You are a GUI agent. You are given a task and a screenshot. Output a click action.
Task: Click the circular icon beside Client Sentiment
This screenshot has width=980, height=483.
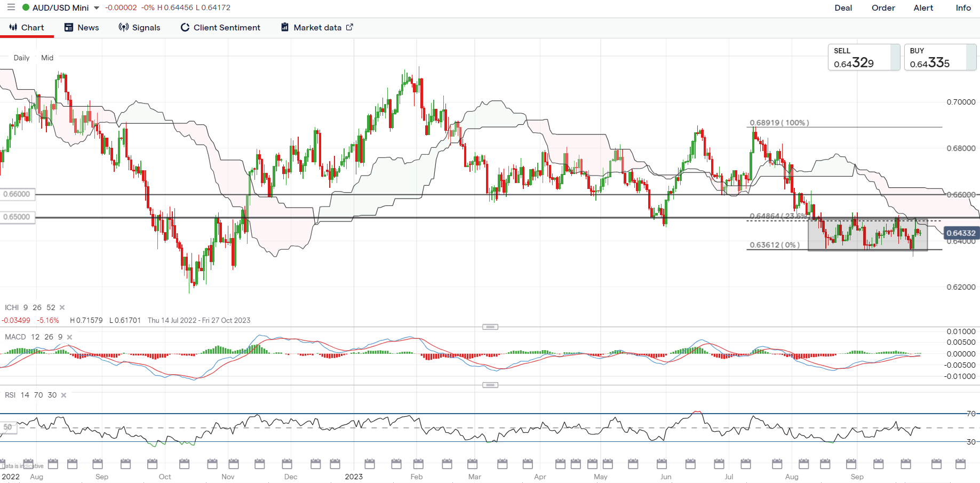(185, 27)
